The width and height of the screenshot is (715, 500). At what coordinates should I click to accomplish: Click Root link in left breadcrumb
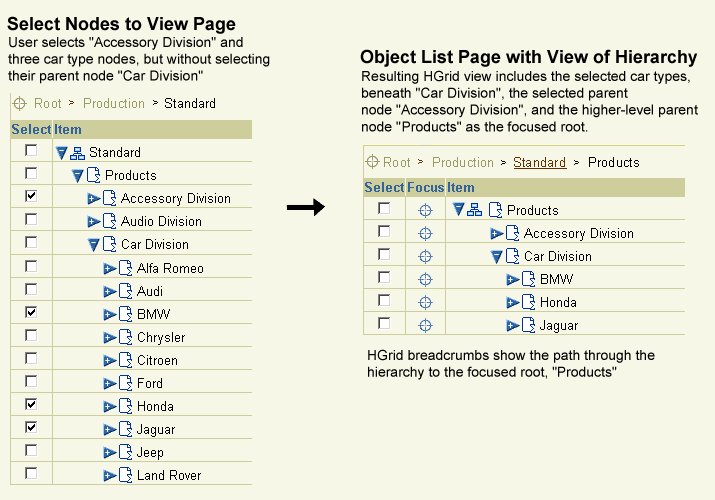point(47,103)
